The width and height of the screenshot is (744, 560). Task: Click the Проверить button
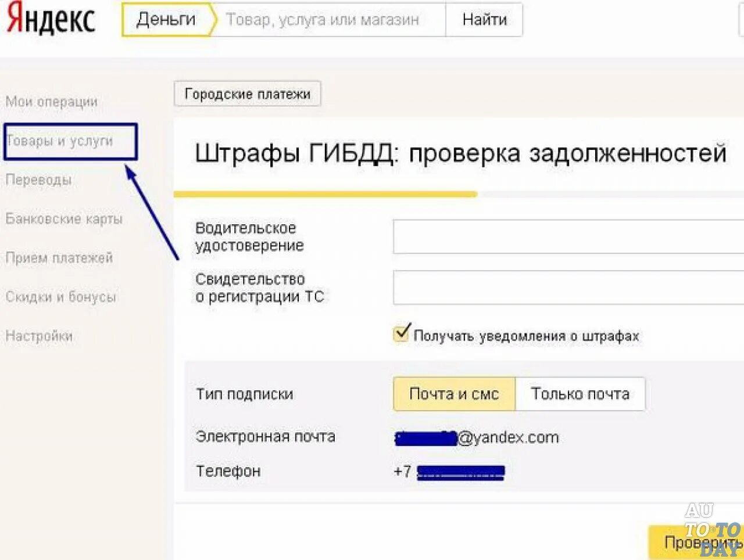696,543
